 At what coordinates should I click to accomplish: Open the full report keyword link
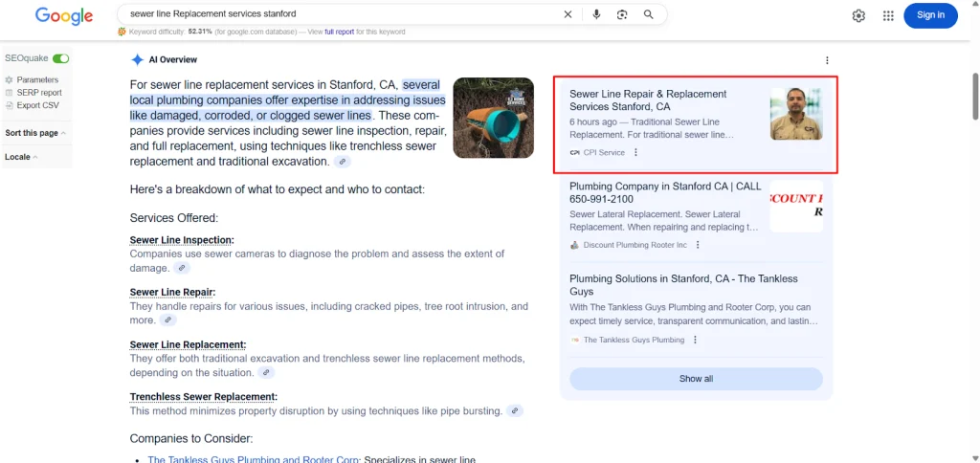tap(339, 32)
